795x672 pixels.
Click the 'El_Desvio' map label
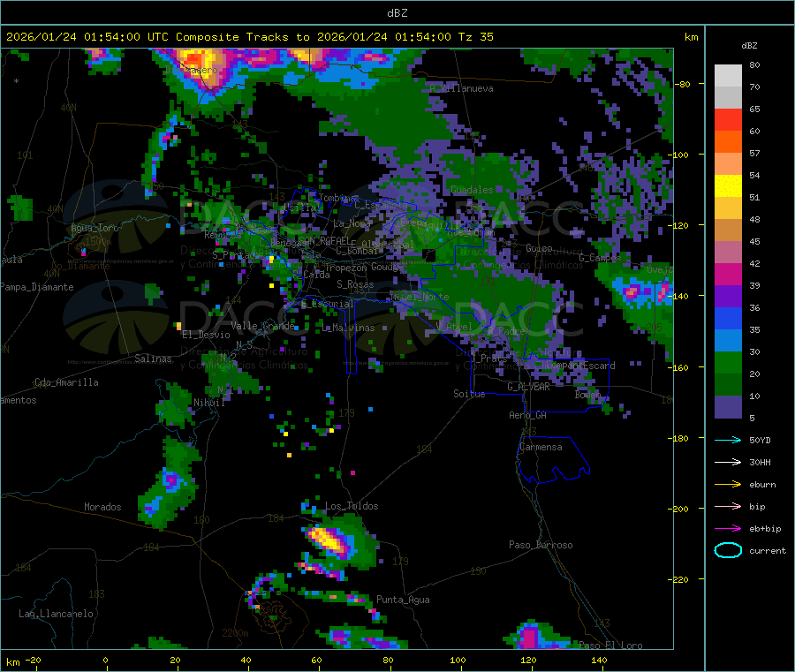click(206, 335)
